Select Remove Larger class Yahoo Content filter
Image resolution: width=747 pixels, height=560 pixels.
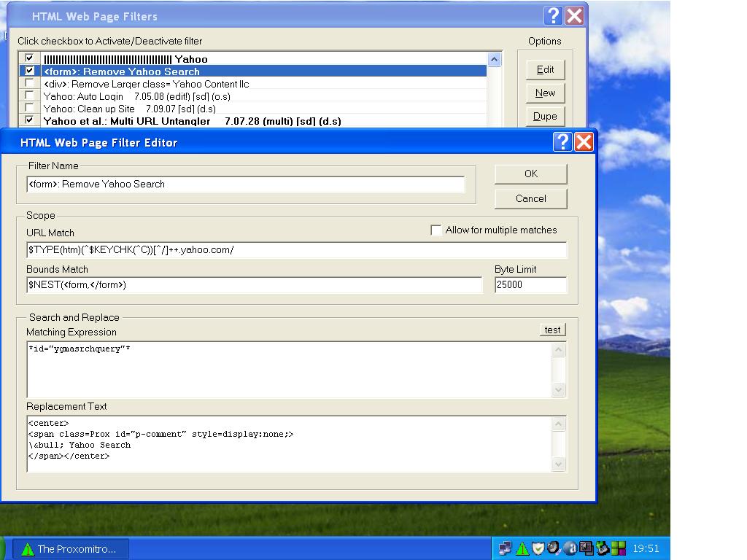[146, 84]
